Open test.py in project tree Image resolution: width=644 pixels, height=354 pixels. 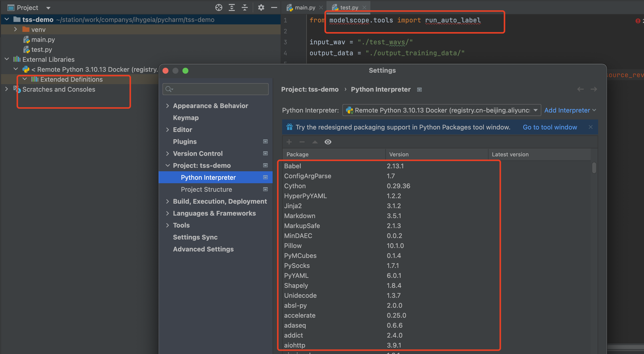point(42,50)
